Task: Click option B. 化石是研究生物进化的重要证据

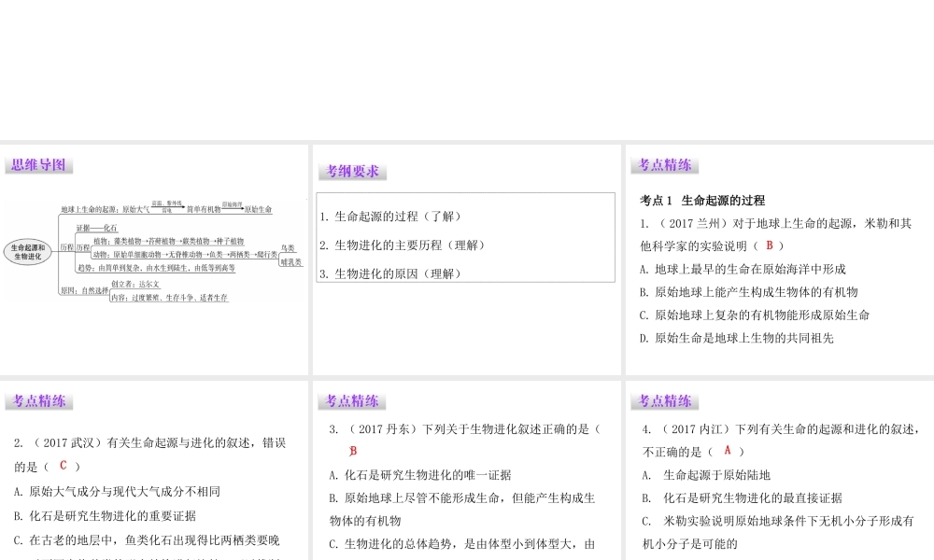Action: (x=105, y=516)
